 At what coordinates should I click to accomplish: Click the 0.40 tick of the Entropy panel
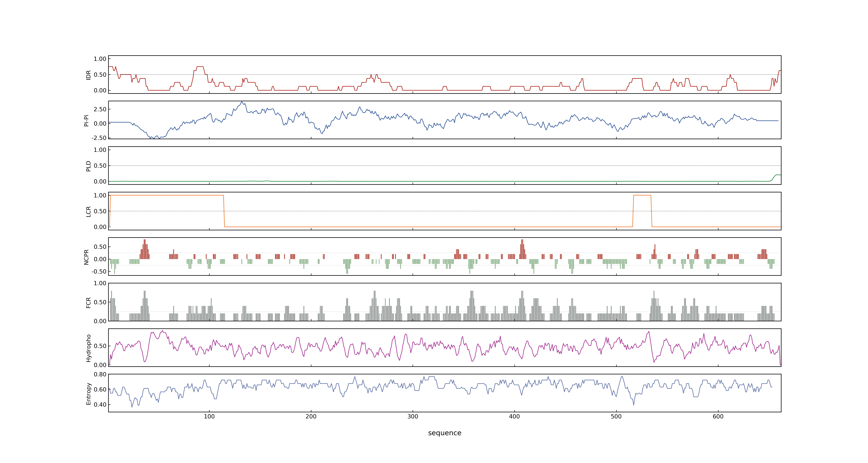pos(100,405)
